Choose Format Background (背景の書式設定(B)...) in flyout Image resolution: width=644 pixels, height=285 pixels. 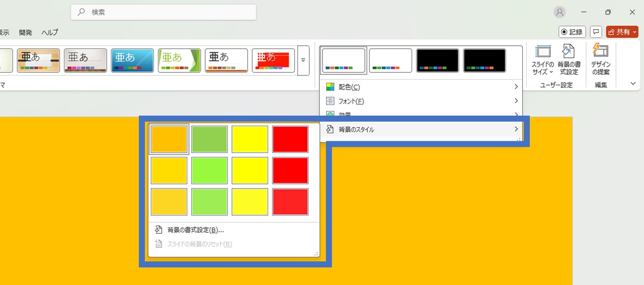(x=195, y=230)
